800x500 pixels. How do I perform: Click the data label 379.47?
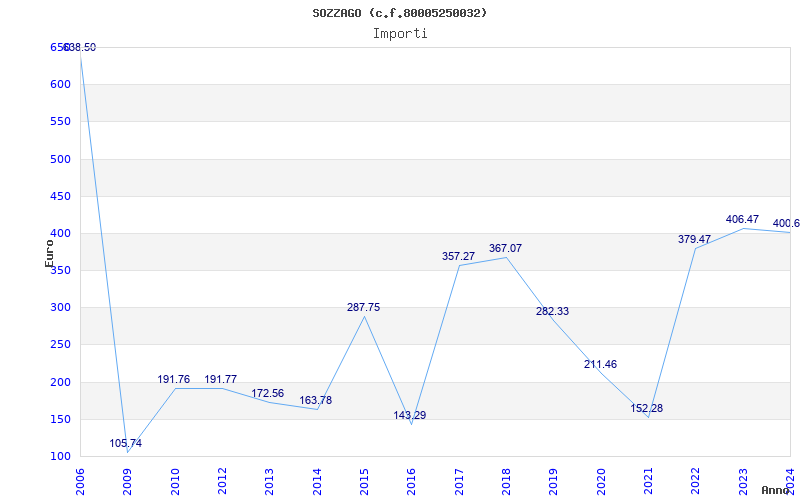694,239
